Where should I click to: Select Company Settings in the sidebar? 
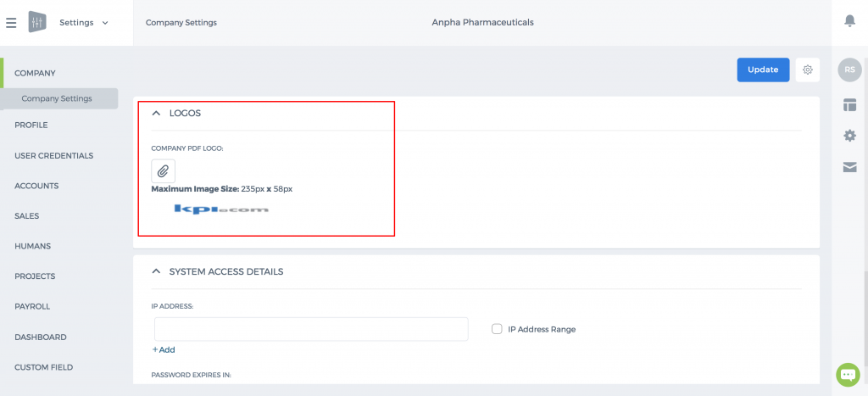coord(58,98)
